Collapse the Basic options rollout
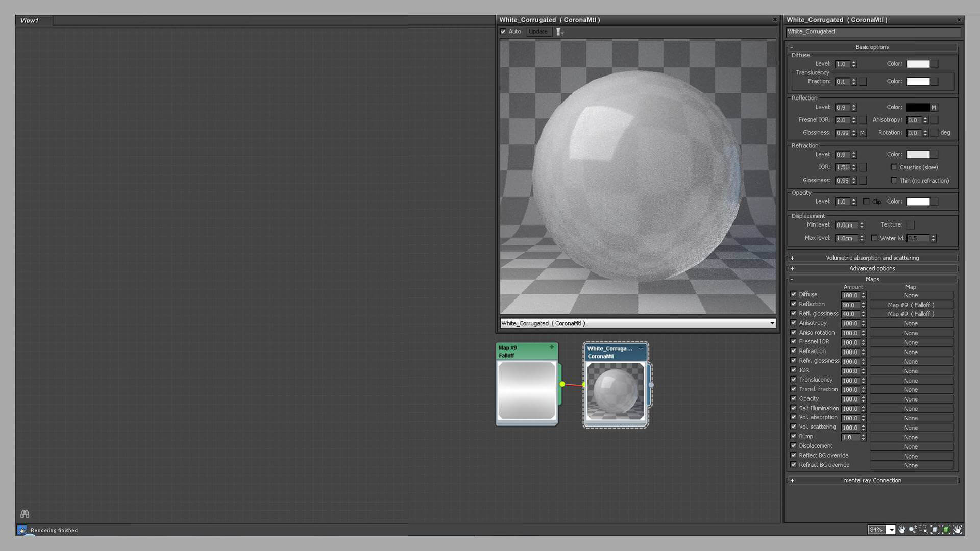Viewport: 980px width, 551px height. click(x=872, y=47)
